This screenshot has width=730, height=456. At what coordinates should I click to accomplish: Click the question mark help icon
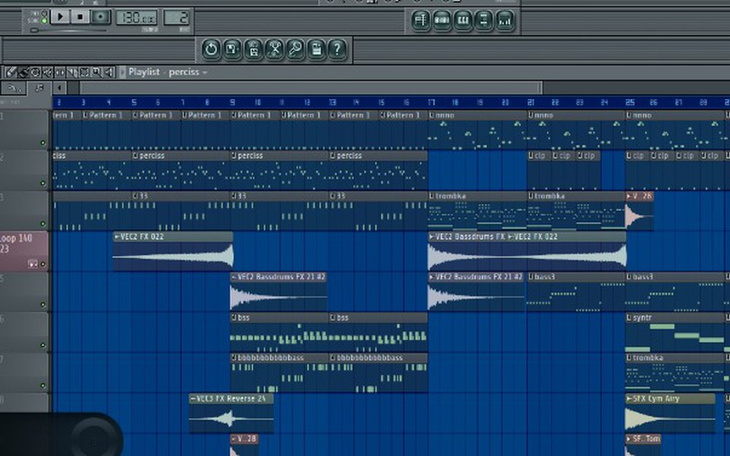(337, 49)
